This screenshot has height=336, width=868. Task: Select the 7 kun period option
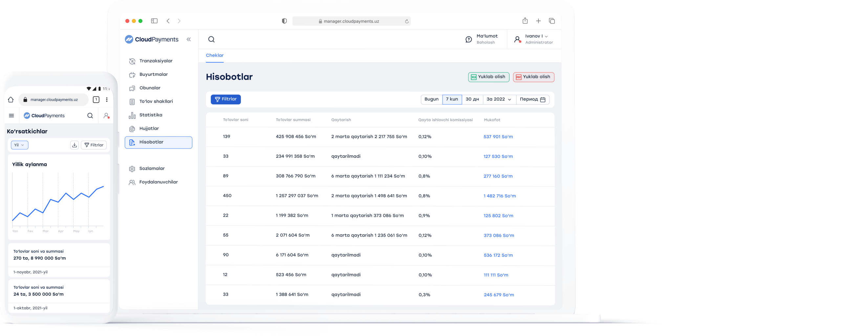click(452, 99)
